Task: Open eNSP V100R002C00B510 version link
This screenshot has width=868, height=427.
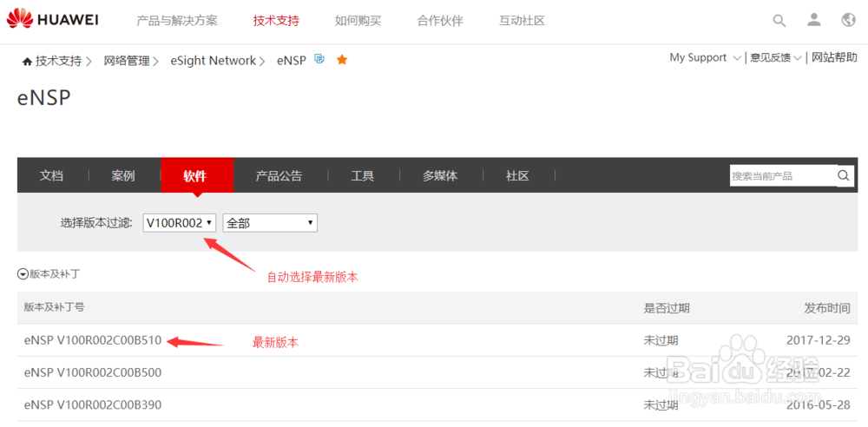Action: [x=93, y=340]
